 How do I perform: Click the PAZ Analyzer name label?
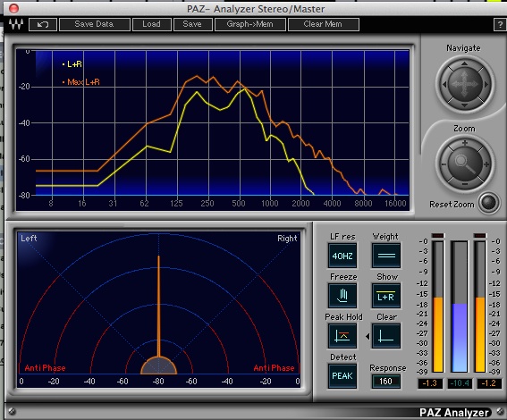tap(454, 413)
